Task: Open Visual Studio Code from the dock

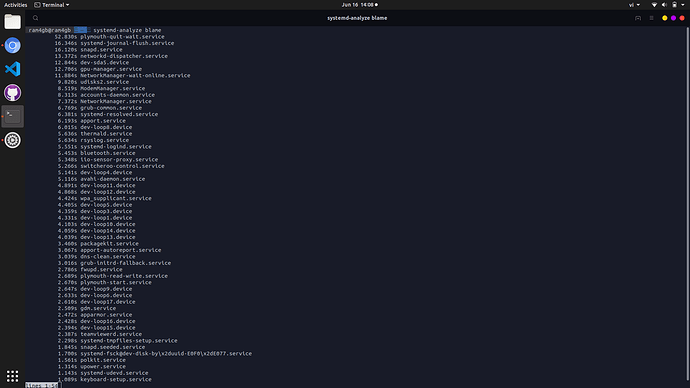Action: point(12,69)
